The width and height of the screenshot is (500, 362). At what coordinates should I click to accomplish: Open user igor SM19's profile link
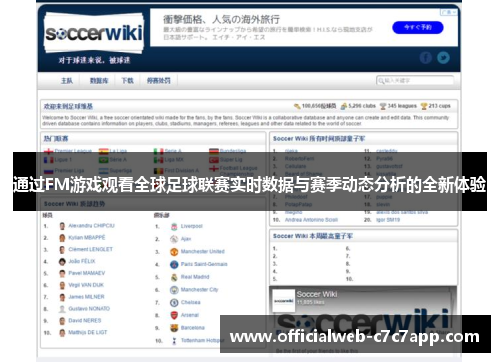click(x=388, y=220)
